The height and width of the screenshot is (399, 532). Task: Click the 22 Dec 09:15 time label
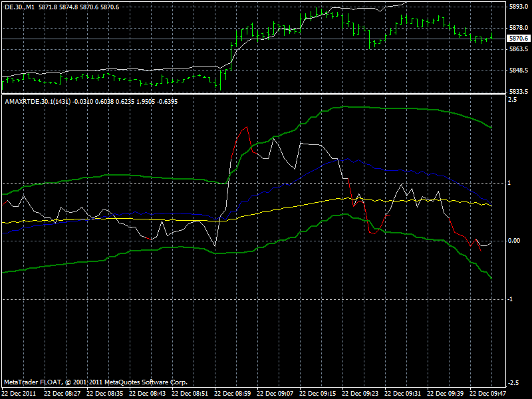tap(318, 392)
